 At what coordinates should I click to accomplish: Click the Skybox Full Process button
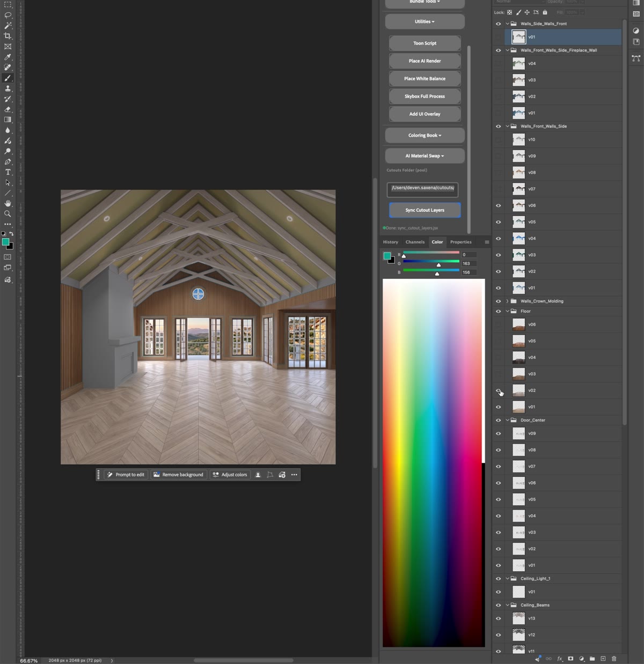(425, 97)
